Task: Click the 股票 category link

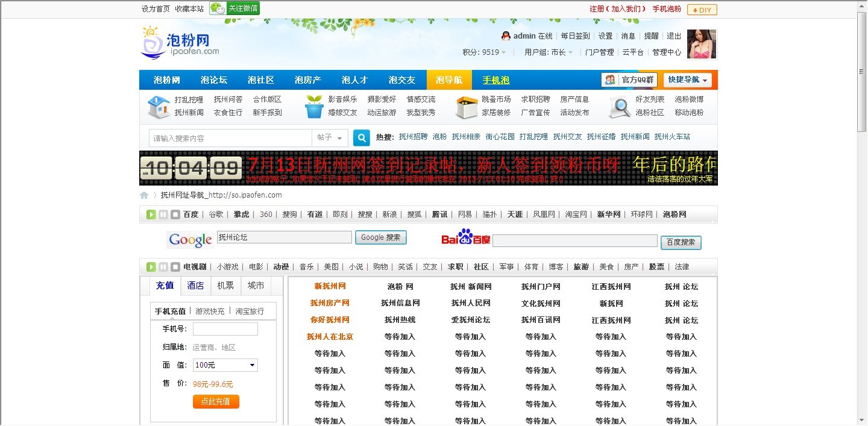Action: [656, 267]
